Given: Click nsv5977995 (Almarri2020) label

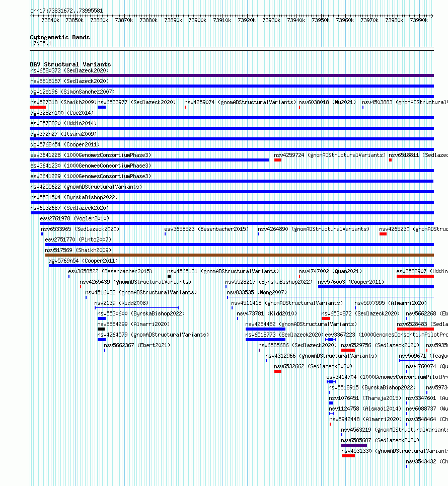Looking at the screenshot, I should click(x=391, y=303).
